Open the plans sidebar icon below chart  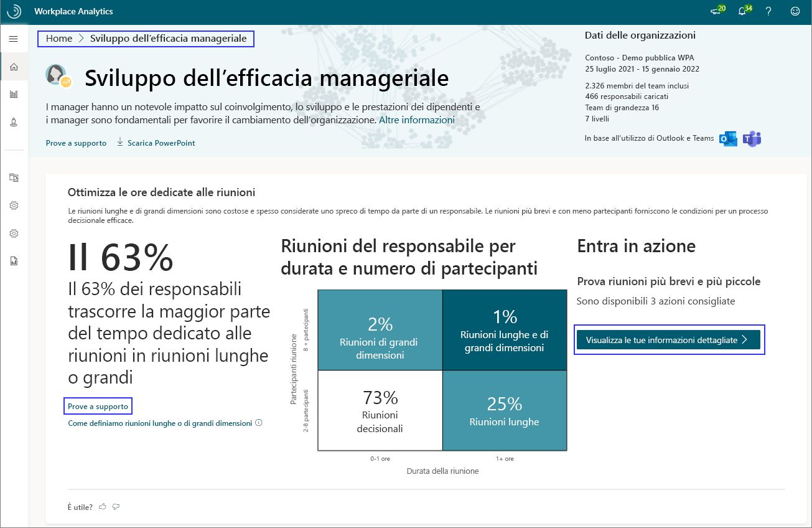14,122
